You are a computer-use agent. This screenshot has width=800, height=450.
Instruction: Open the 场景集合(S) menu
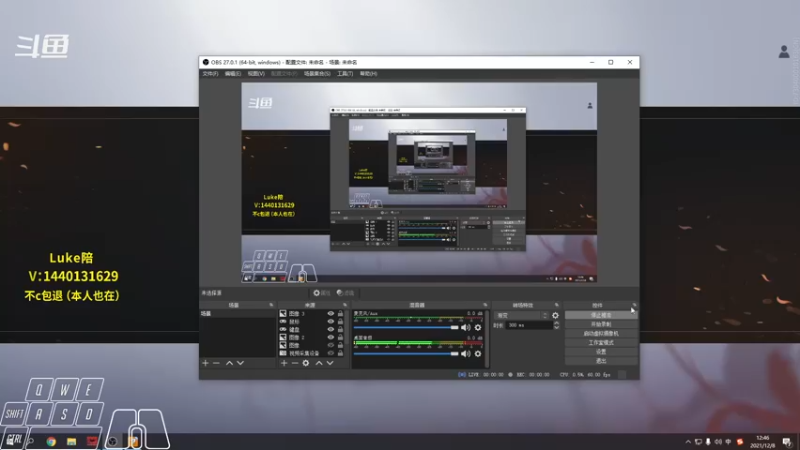317,74
